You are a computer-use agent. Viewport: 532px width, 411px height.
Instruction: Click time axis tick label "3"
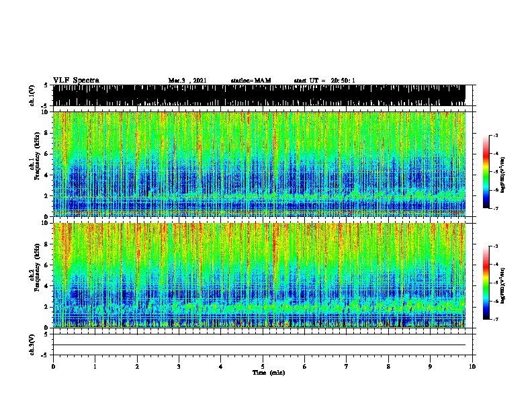pos(179,366)
